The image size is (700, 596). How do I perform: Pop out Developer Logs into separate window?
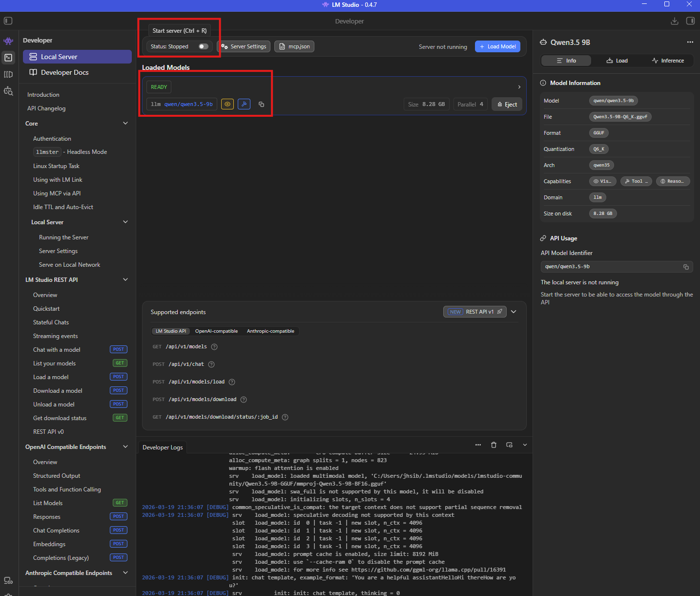tap(509, 445)
